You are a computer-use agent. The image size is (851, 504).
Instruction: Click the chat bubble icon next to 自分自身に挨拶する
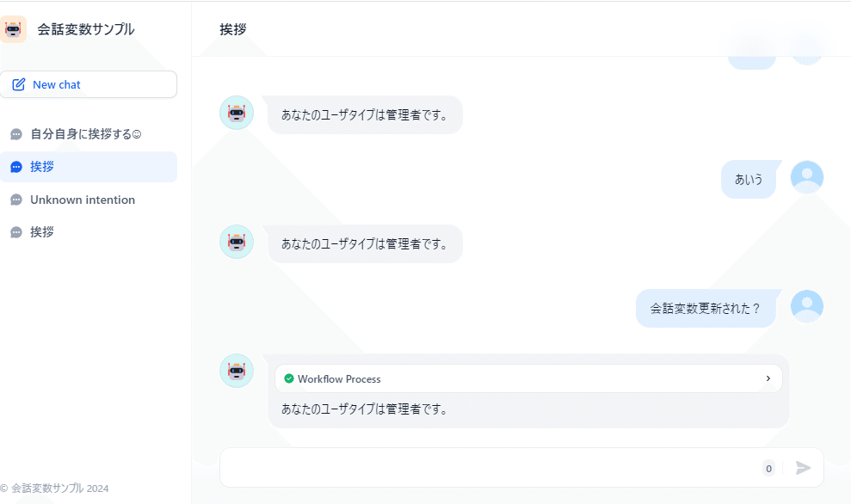point(16,134)
